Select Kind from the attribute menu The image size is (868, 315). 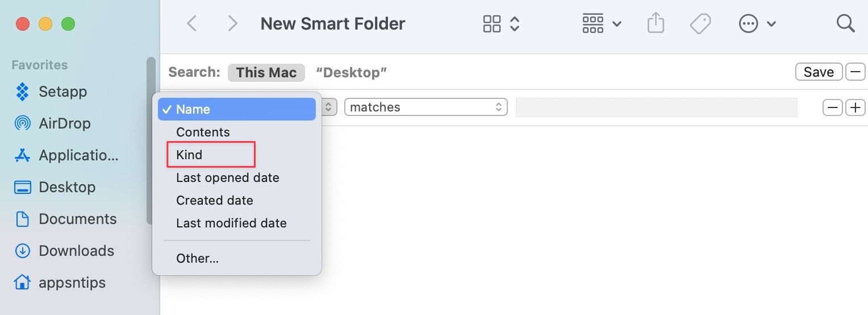point(189,155)
